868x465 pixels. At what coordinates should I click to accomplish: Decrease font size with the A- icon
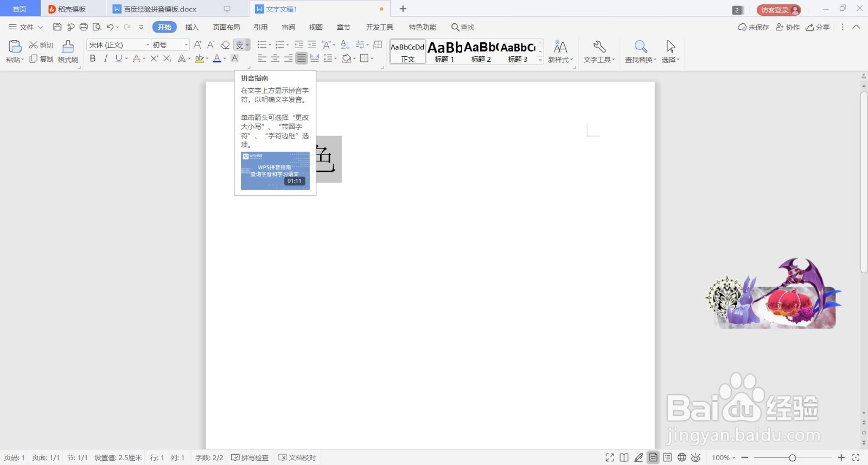point(211,45)
